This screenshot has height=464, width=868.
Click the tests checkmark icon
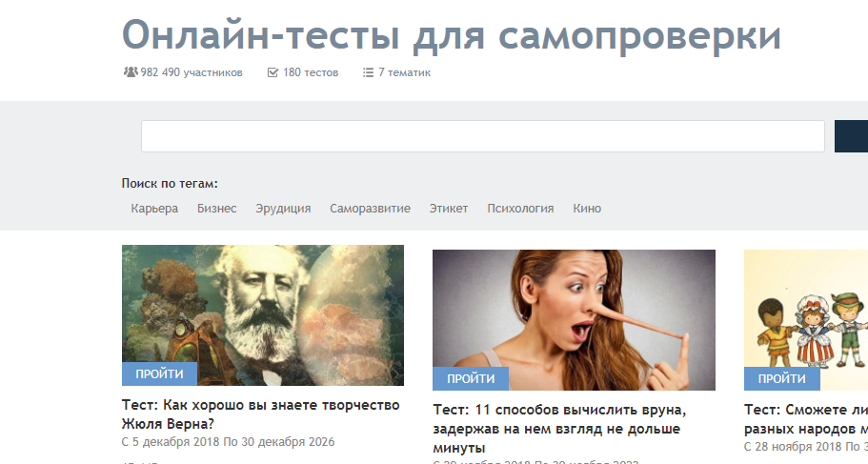click(x=273, y=72)
